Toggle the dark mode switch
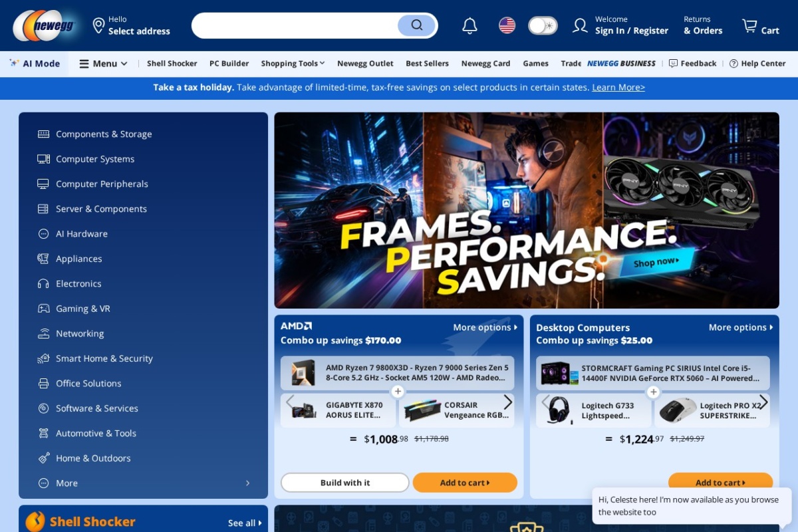The image size is (798, 532). point(543,26)
